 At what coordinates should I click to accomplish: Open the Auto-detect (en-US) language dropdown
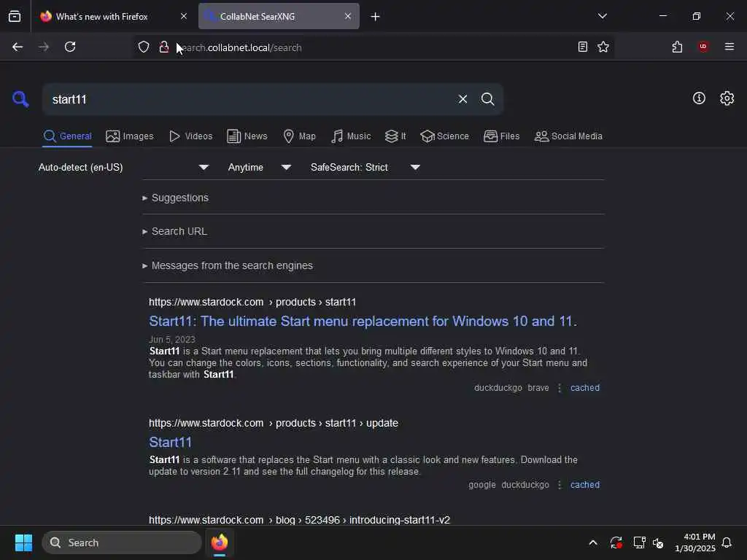[x=124, y=167]
